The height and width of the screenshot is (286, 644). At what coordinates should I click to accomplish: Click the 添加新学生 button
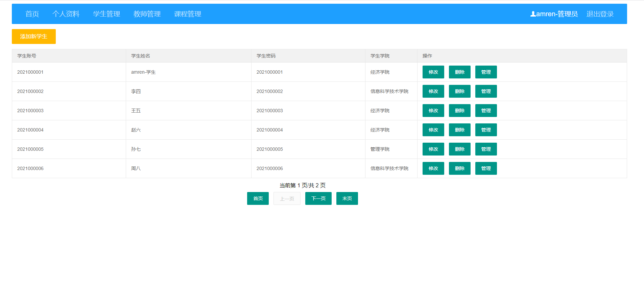tap(34, 37)
